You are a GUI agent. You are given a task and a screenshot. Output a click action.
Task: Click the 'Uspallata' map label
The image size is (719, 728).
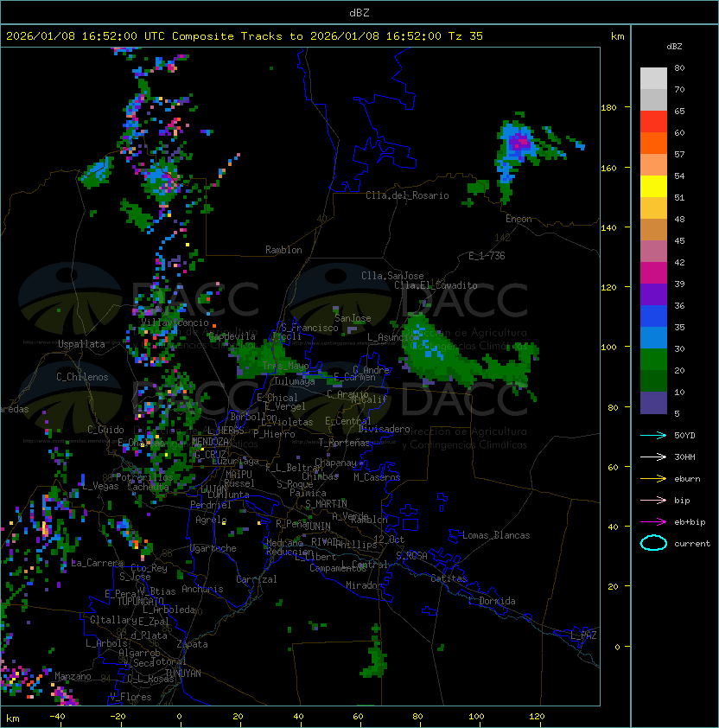pos(82,344)
